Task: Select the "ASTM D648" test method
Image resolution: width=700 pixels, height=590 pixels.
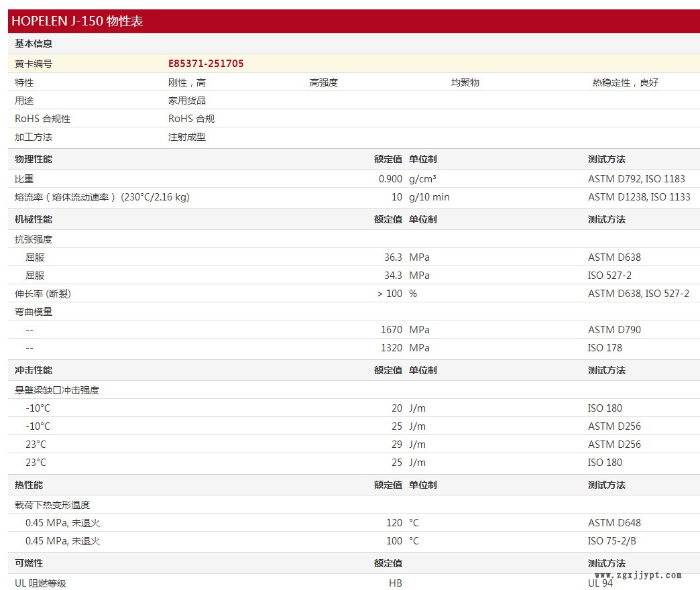Action: coord(614,523)
